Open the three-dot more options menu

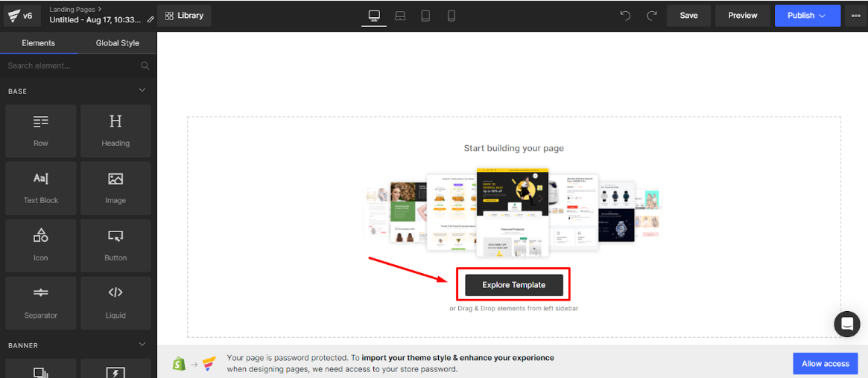tap(856, 16)
